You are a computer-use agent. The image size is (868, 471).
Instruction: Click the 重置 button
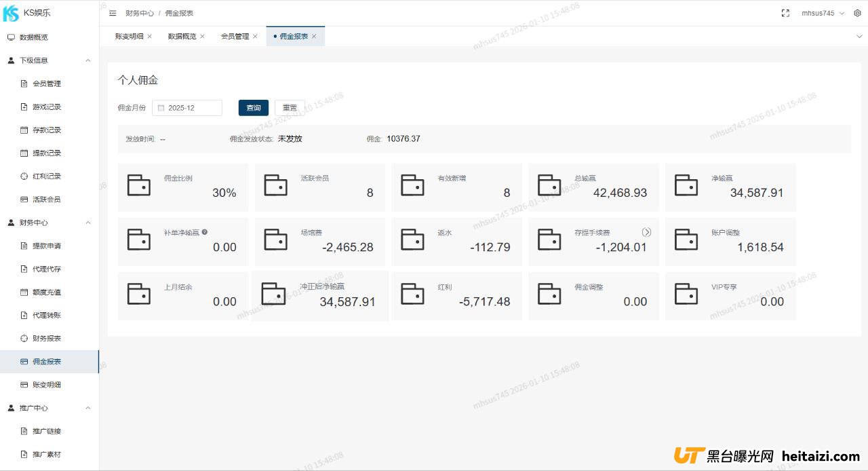290,107
